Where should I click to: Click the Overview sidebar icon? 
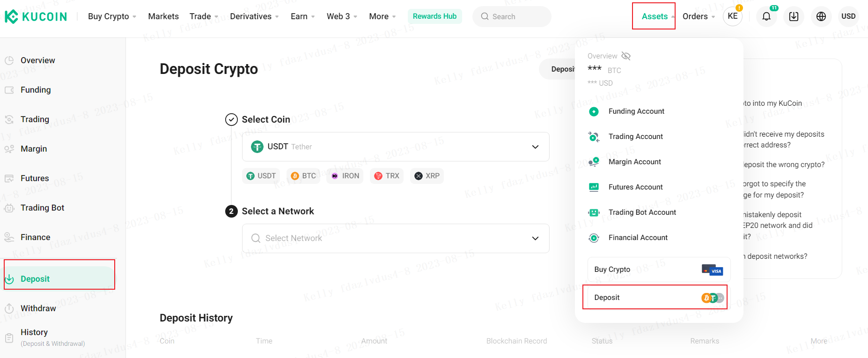9,60
